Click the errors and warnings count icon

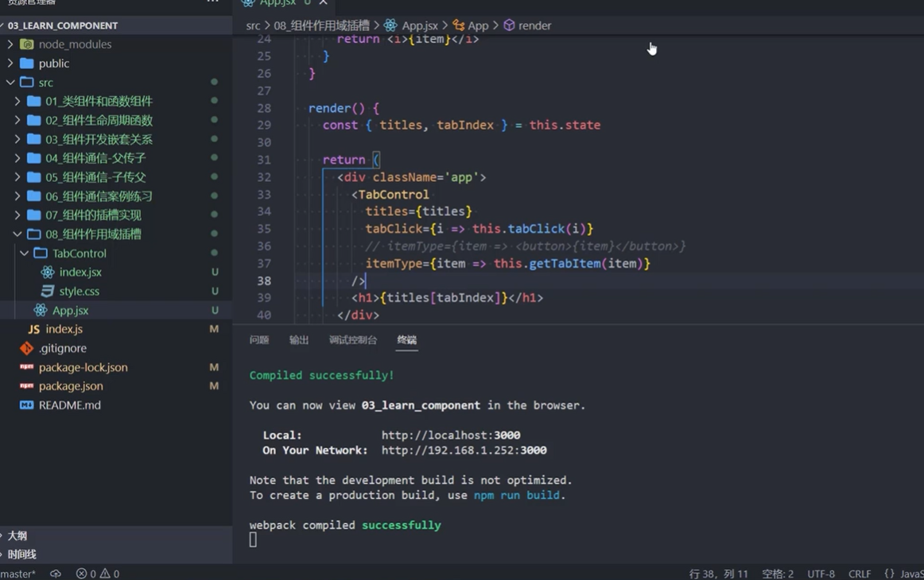(x=97, y=574)
